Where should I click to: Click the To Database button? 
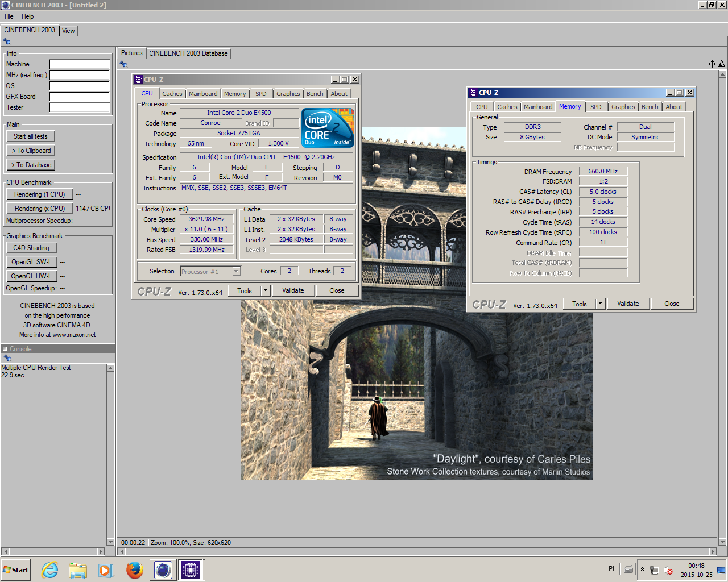pos(31,165)
